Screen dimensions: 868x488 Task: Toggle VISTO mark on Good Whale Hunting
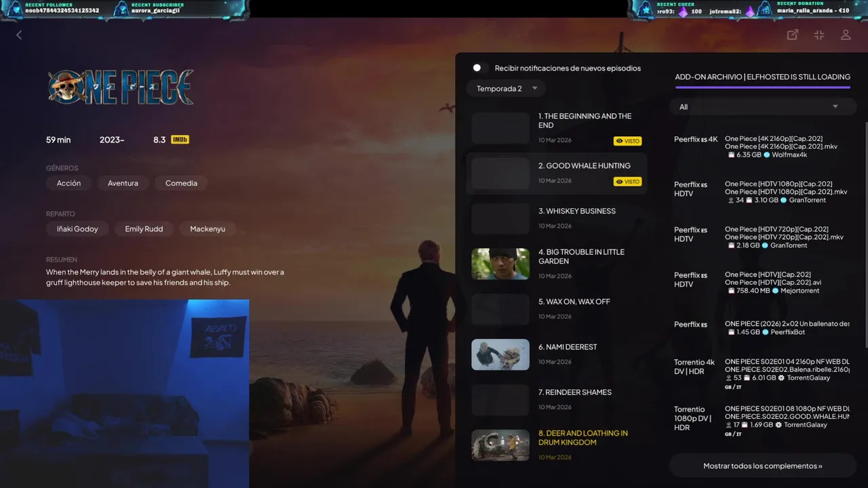coord(627,182)
